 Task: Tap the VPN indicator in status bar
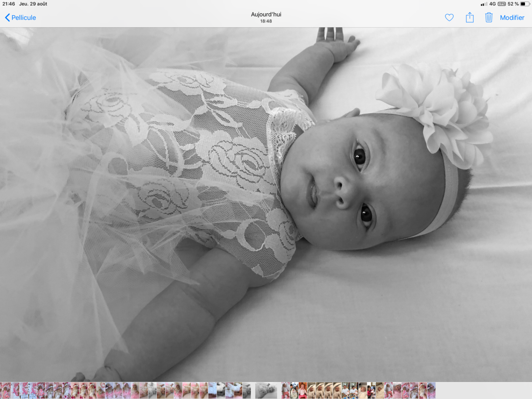click(501, 4)
